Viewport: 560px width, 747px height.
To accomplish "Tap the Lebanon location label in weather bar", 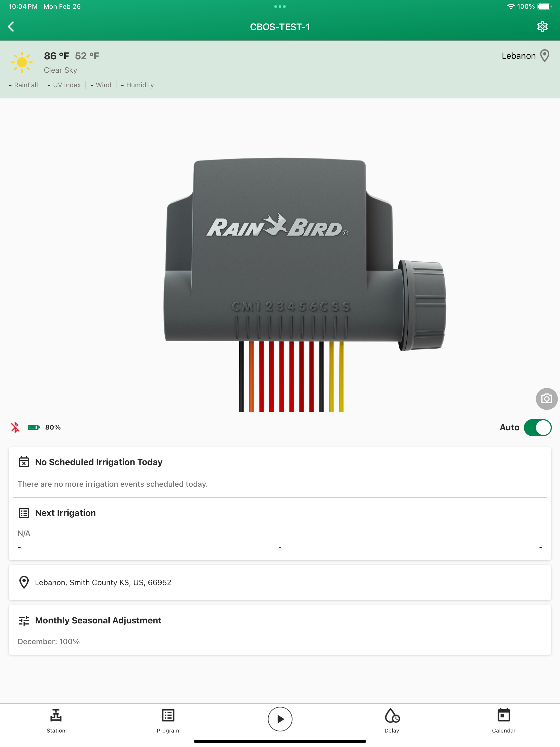I will click(518, 56).
